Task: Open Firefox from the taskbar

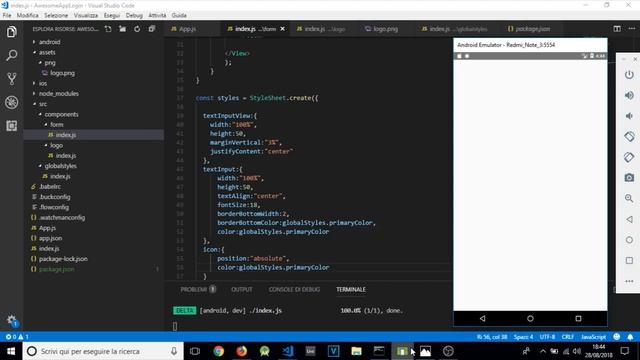Action: [242, 351]
